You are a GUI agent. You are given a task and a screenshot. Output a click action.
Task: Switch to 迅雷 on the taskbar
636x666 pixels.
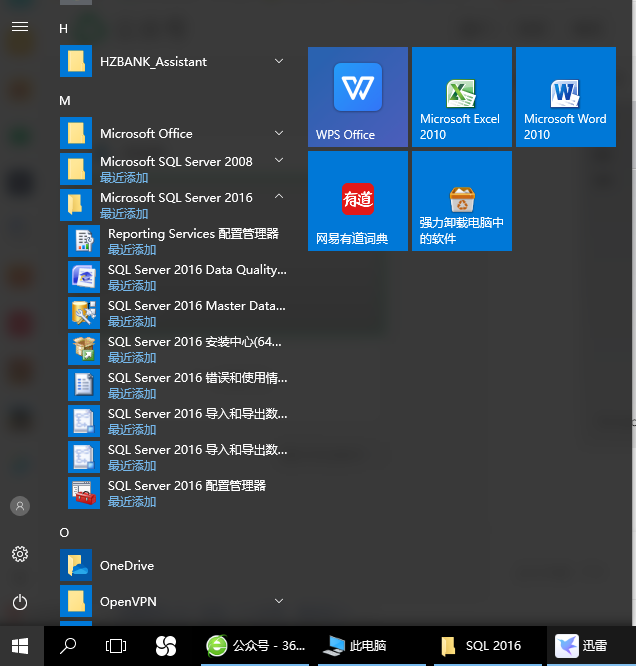(x=591, y=646)
